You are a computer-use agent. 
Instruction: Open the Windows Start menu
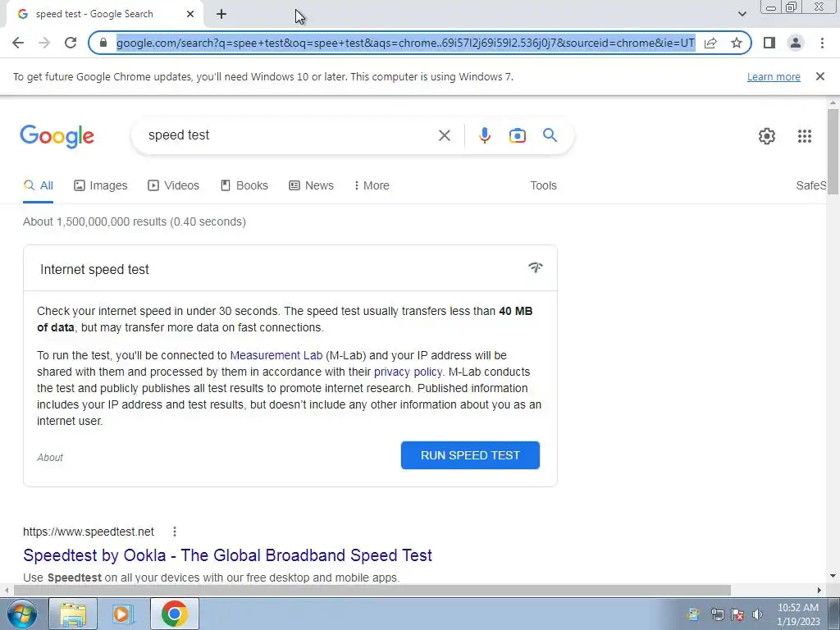[x=21, y=614]
